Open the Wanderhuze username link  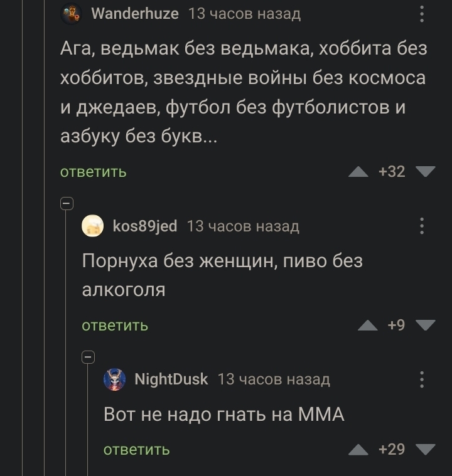point(134,14)
